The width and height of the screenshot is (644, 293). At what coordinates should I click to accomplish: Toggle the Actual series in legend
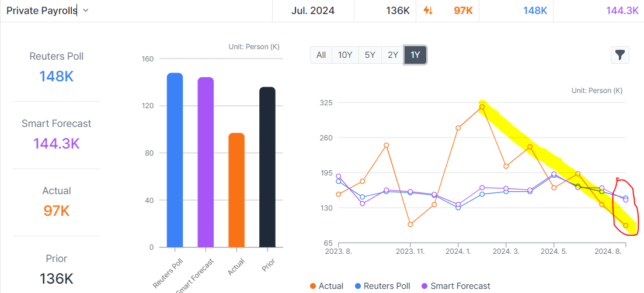click(326, 286)
